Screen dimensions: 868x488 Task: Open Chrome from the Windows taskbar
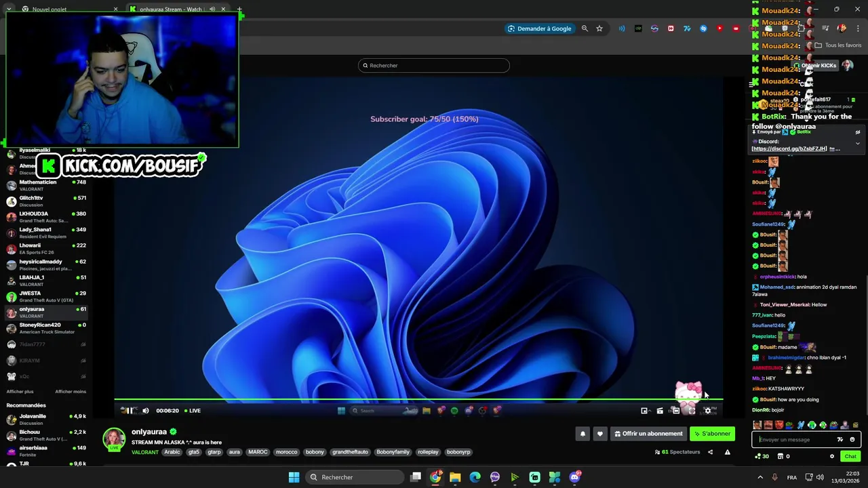tap(435, 477)
